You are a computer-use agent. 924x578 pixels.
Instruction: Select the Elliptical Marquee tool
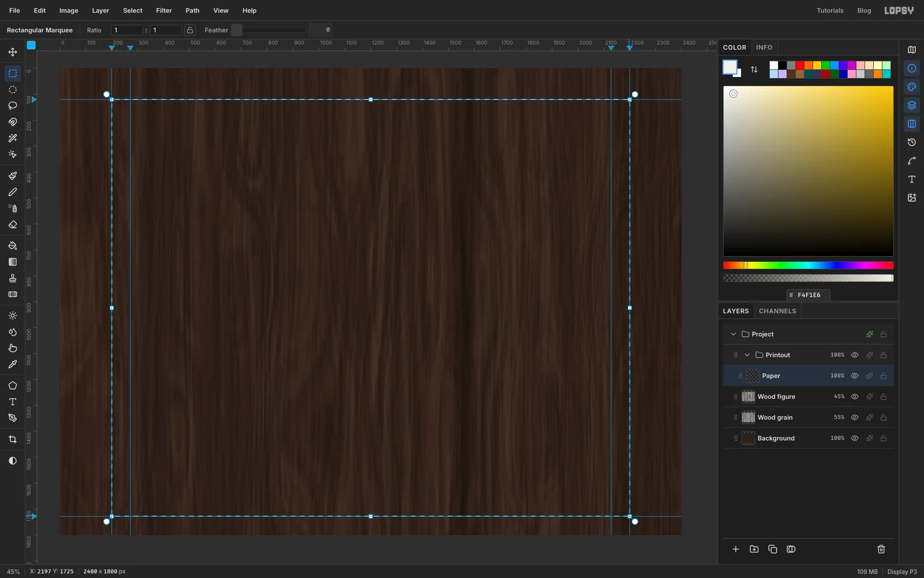pyautogui.click(x=13, y=90)
